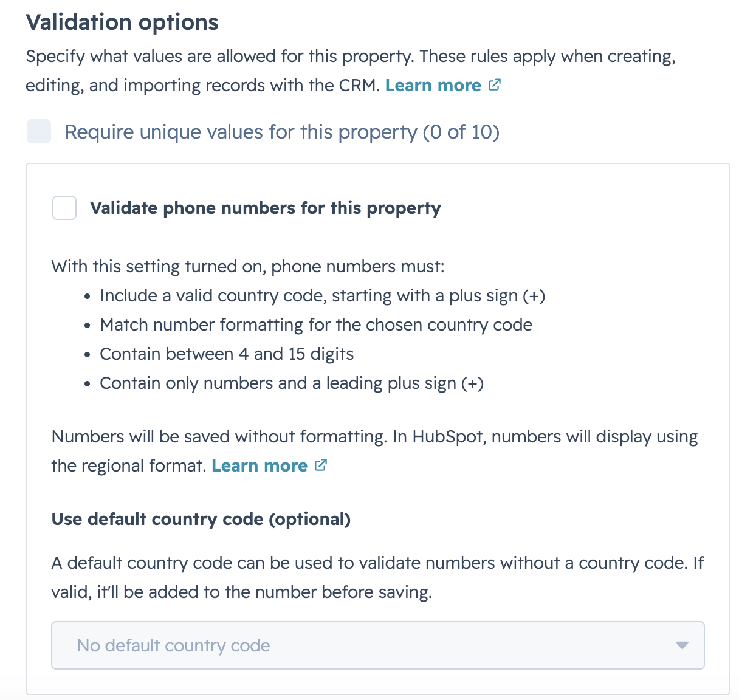This screenshot has height=700, width=739.
Task: Check Validate phone numbers for this property box
Action: [64, 208]
